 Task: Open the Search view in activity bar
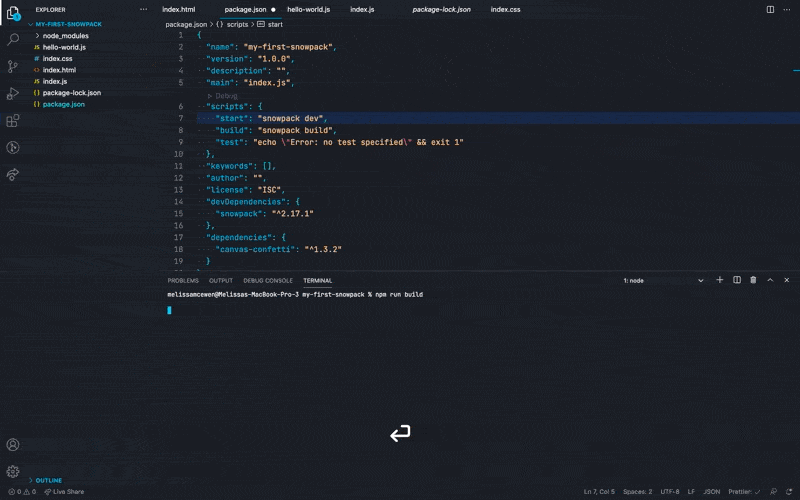13,40
